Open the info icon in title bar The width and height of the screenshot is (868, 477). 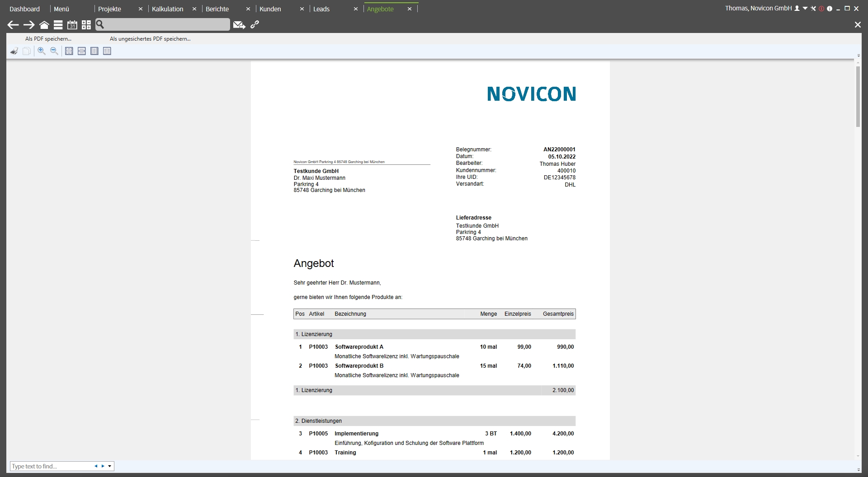(x=830, y=9)
